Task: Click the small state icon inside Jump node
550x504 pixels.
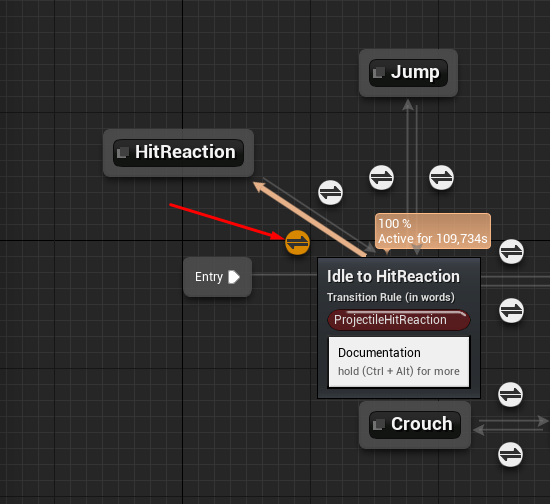Action: [x=379, y=73]
